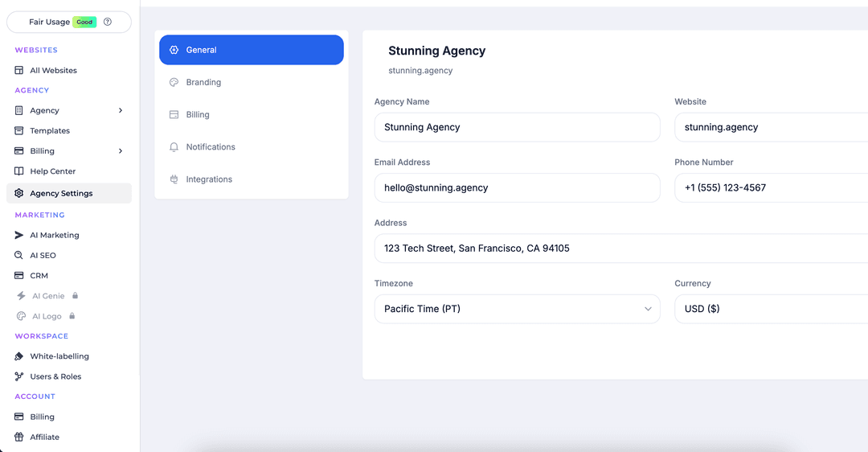Click the Agency Name input field
Screen dimensions: 868x452
tap(517, 127)
